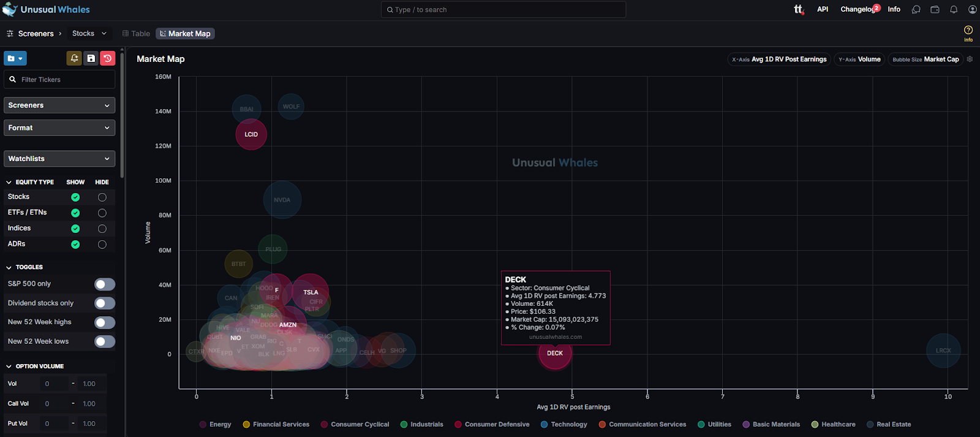Collapse the TOGGLES section
This screenshot has width=980, height=437.
point(9,268)
